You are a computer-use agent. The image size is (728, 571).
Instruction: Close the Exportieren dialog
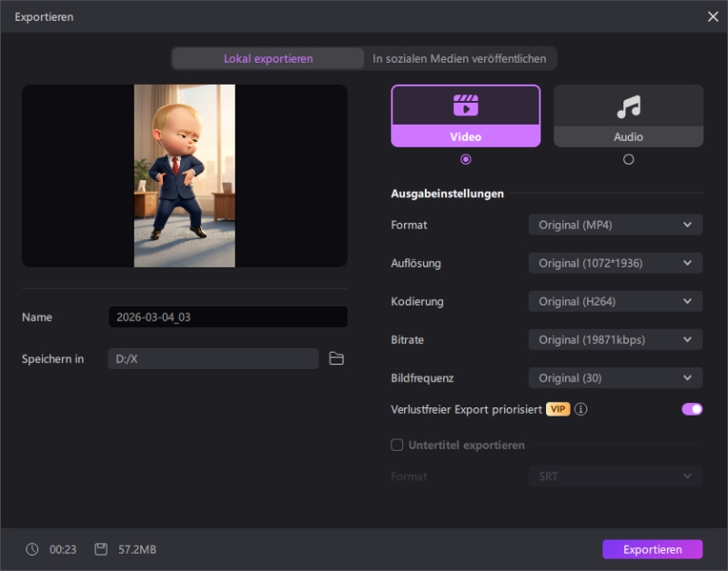(x=713, y=16)
